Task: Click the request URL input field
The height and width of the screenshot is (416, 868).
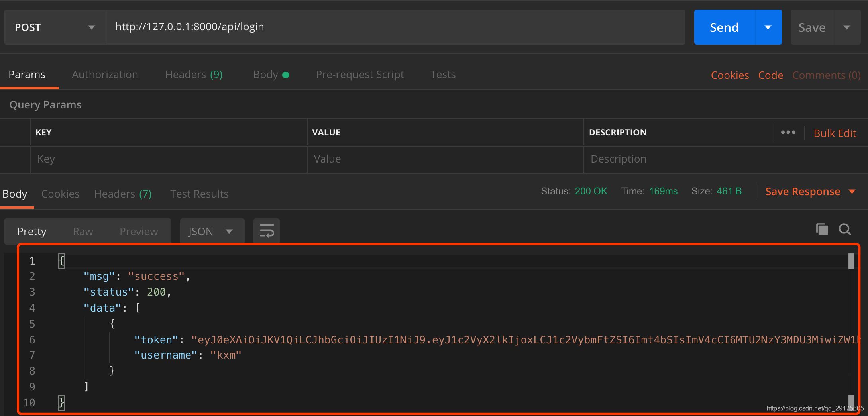Action: tap(359, 27)
